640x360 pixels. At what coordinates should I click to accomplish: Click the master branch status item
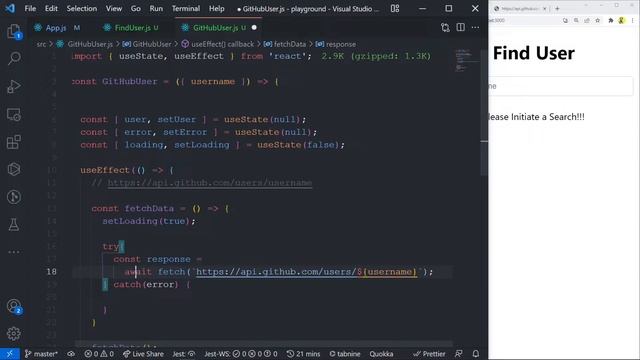coord(41,354)
